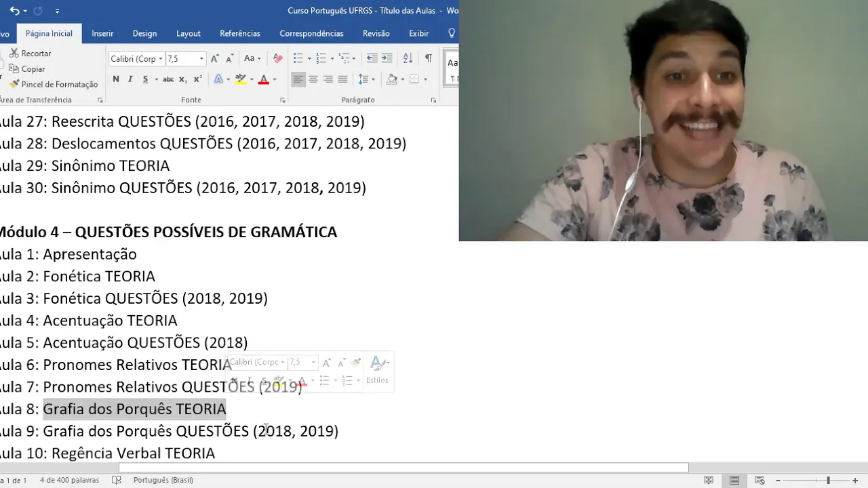The image size is (868, 488).
Task: Click the Sort A-Z icon
Action: [x=408, y=59]
